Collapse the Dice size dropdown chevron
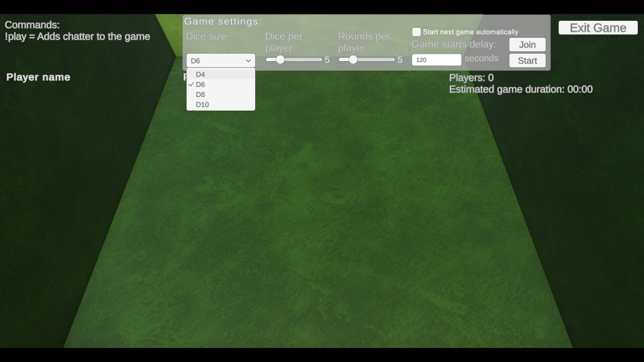 [x=248, y=61]
